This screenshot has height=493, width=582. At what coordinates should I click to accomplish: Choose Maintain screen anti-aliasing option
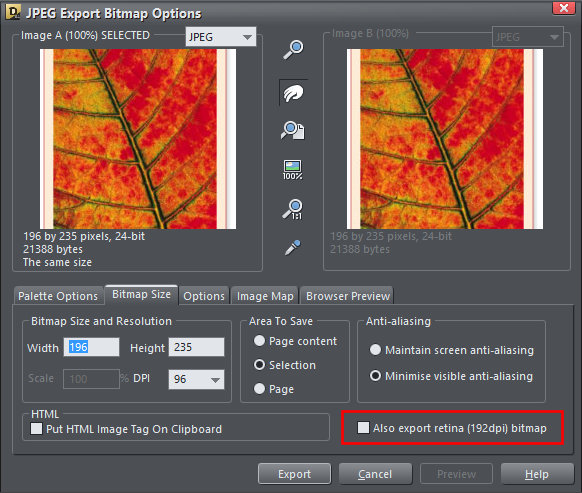coord(375,349)
